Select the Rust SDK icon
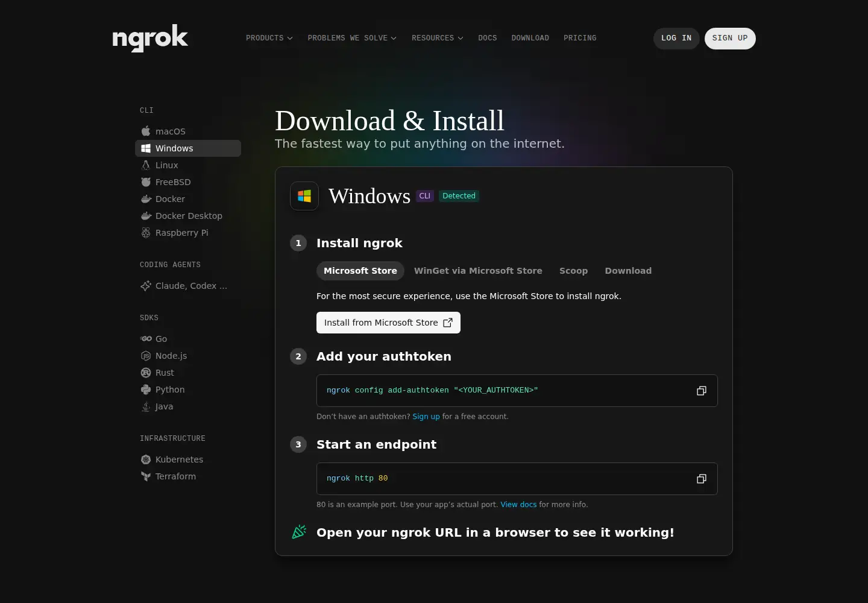The width and height of the screenshot is (868, 603). click(x=146, y=372)
